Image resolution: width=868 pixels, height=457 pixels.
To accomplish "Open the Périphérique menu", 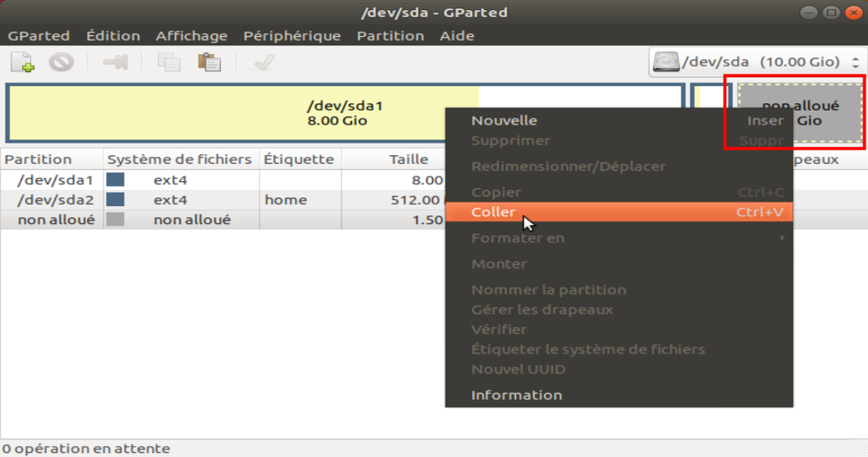I will coord(292,36).
